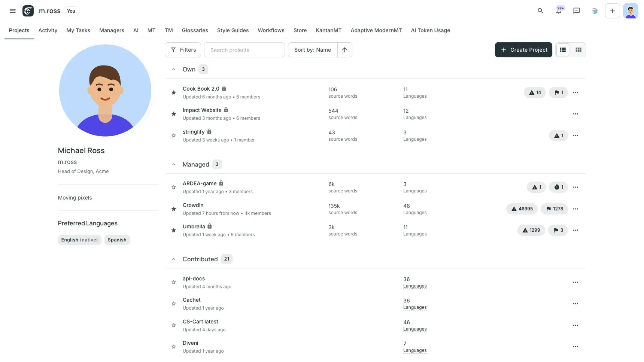The width and height of the screenshot is (644, 362).
Task: Go to My Tasks tab
Action: [78, 30]
